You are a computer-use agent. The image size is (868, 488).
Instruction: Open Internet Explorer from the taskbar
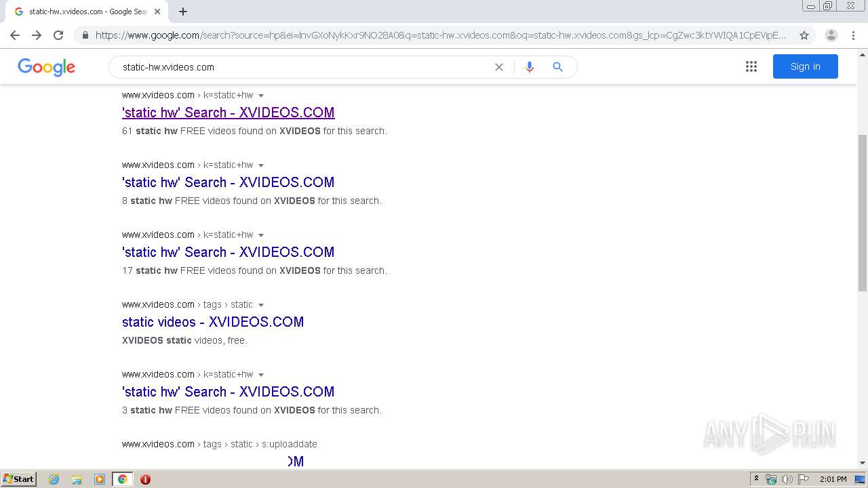54,479
